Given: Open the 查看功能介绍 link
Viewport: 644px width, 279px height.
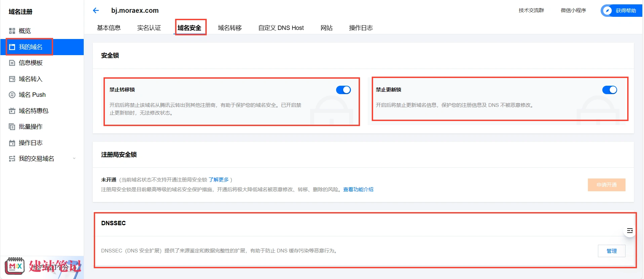Looking at the screenshot, I should coord(358,190).
